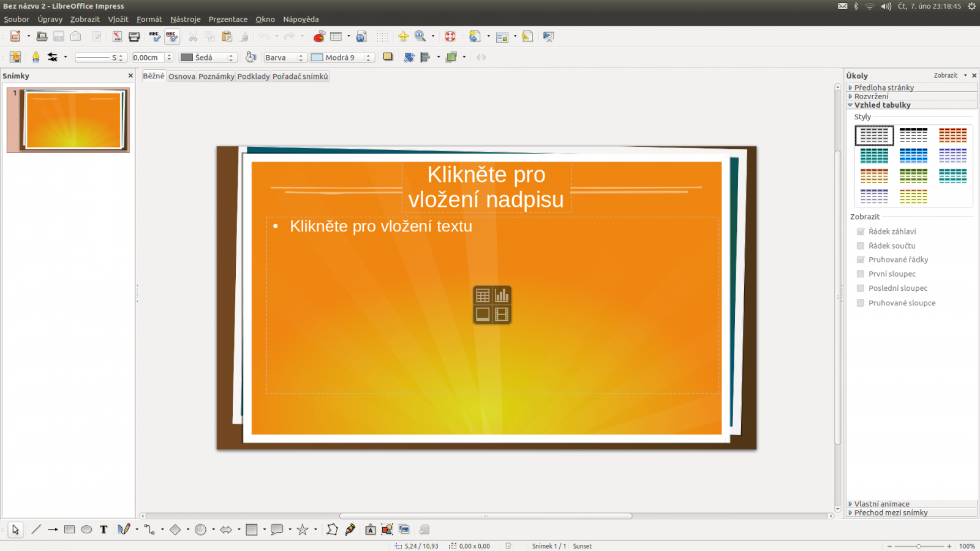Enable the Řádek součtu checkbox
The height and width of the screenshot is (551, 980).
point(861,246)
